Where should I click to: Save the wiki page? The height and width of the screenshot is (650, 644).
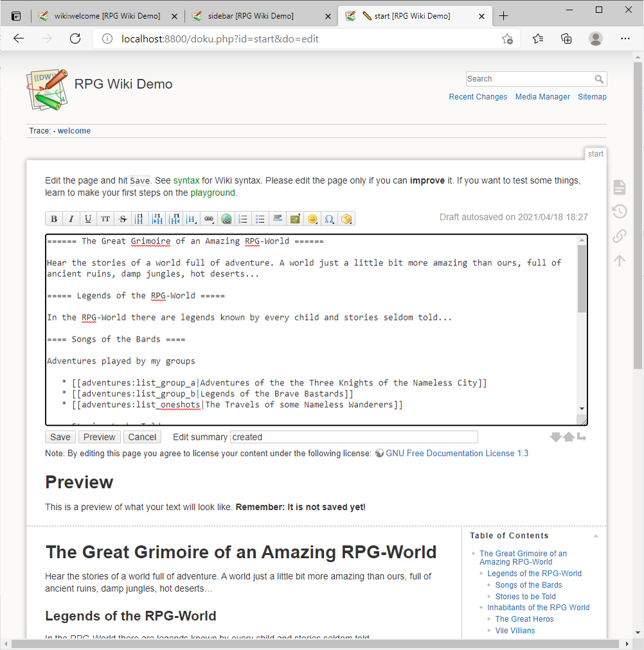[x=60, y=437]
